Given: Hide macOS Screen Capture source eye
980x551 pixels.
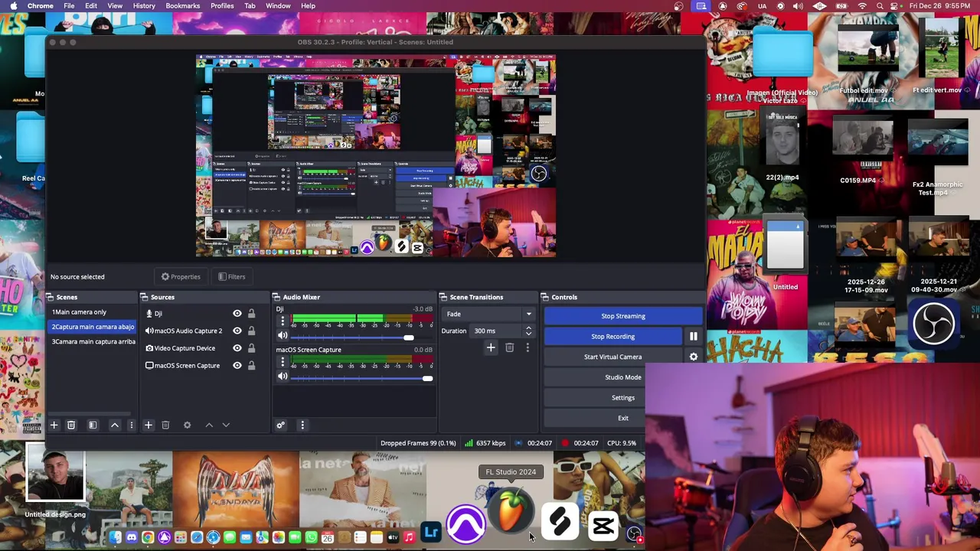Looking at the screenshot, I should point(237,366).
